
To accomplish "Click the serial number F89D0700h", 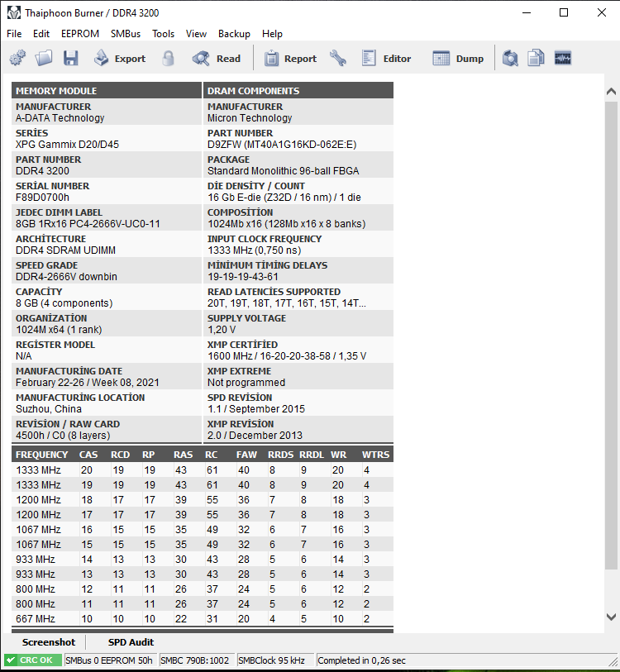I will (x=42, y=198).
